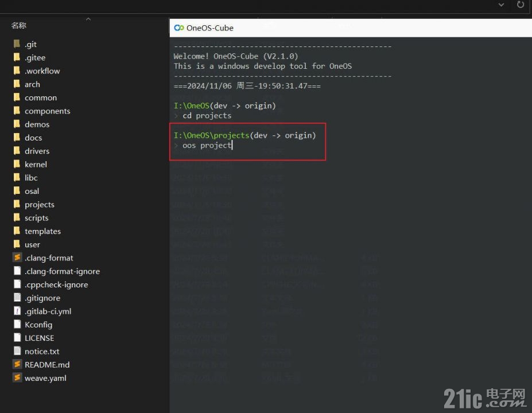Image resolution: width=532 pixels, height=413 pixels.
Task: Click the libc folder icon
Action: click(17, 177)
